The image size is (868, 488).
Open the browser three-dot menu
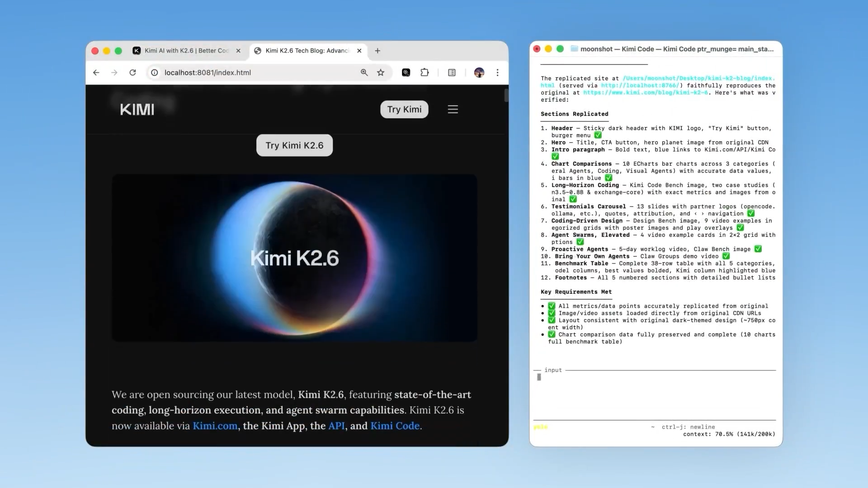[497, 72]
